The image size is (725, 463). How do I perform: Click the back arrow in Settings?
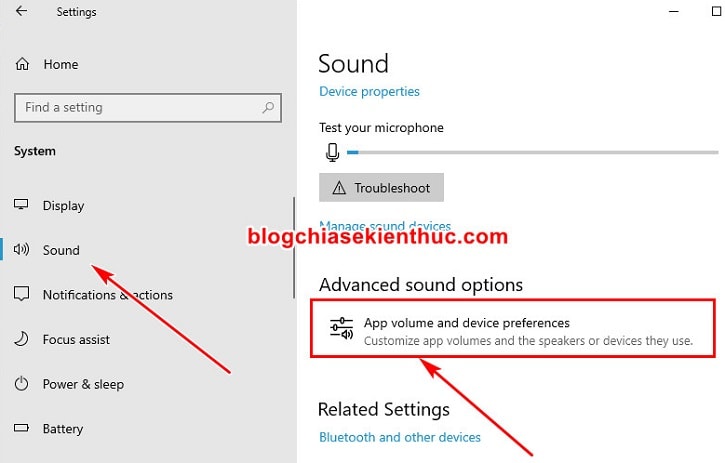21,11
